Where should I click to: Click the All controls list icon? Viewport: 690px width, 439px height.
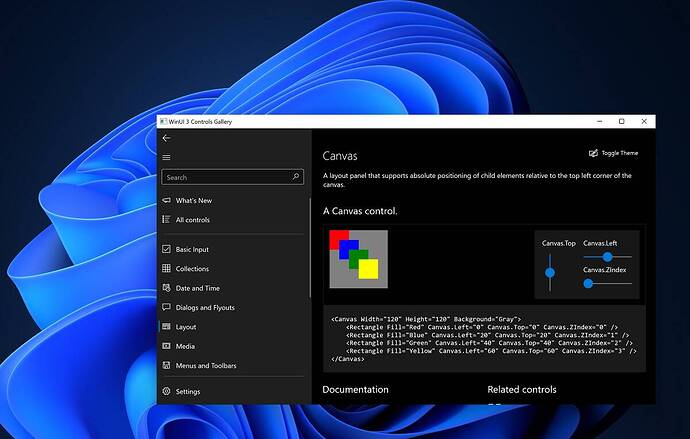pos(166,220)
